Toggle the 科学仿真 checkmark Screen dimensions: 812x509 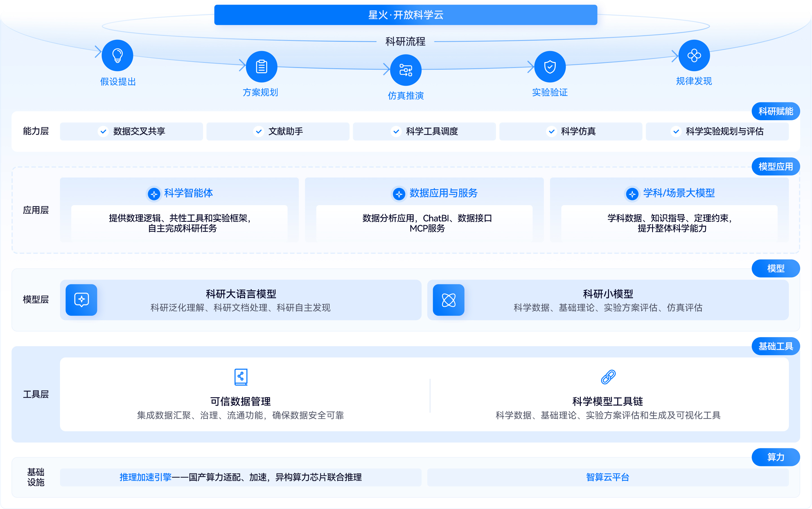pos(552,131)
